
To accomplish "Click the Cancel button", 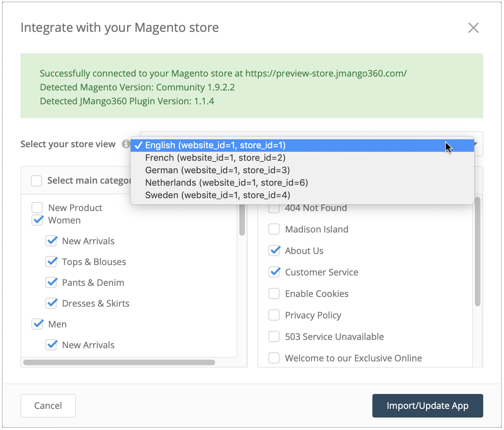I will [x=48, y=405].
